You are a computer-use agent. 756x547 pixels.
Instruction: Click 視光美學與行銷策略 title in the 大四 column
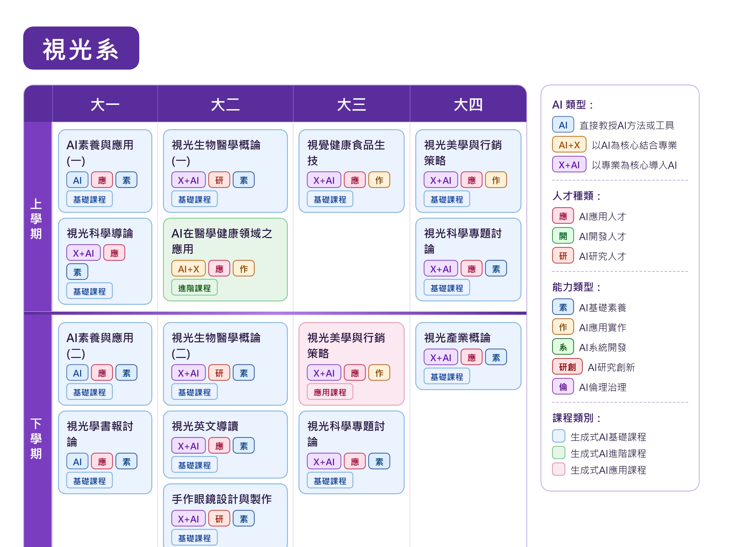click(x=463, y=153)
